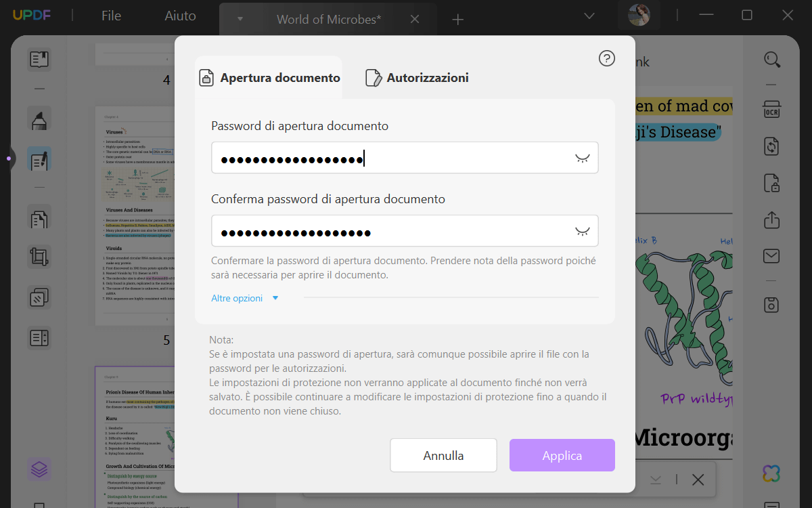
Task: Switch to the Autorizzazioni tab
Action: [418, 78]
